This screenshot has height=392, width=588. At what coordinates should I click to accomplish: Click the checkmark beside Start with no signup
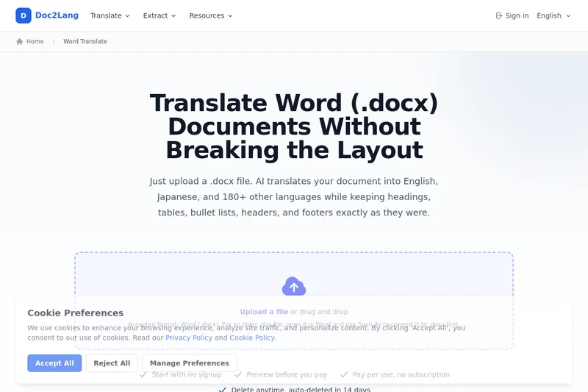[x=143, y=374]
